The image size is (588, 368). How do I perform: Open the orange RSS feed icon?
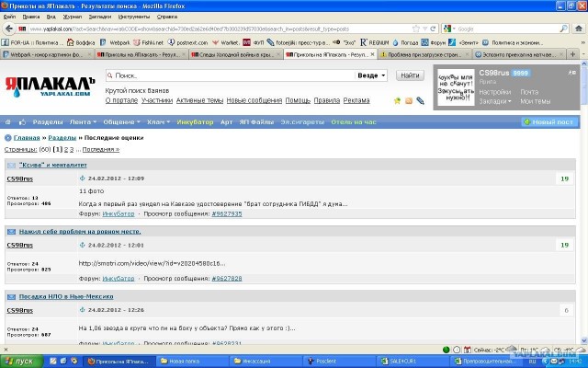(409, 100)
